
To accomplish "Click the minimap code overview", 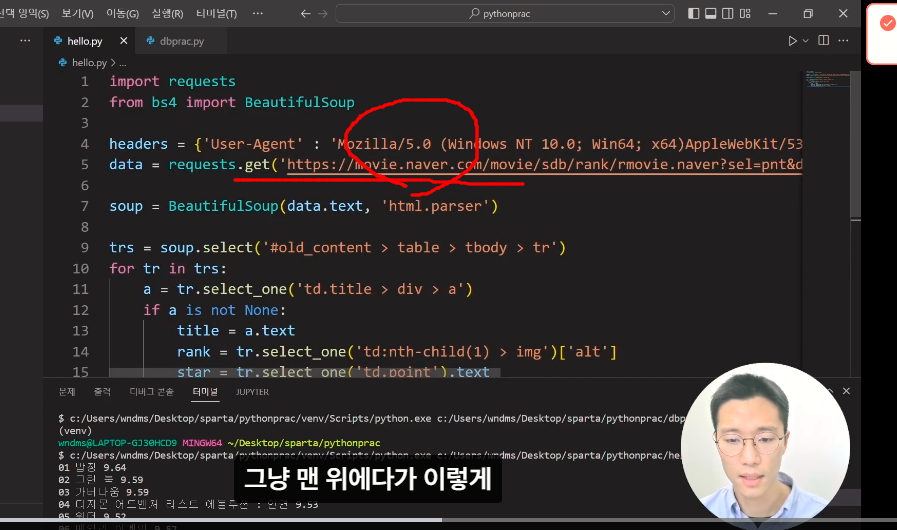I will pyautogui.click(x=826, y=80).
